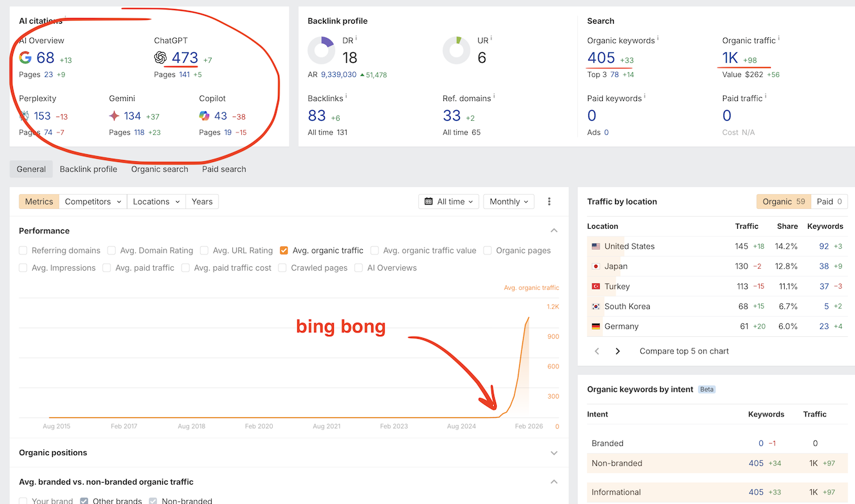This screenshot has height=504, width=855.
Task: Click the Gemini sparkle icon
Action: (x=114, y=116)
